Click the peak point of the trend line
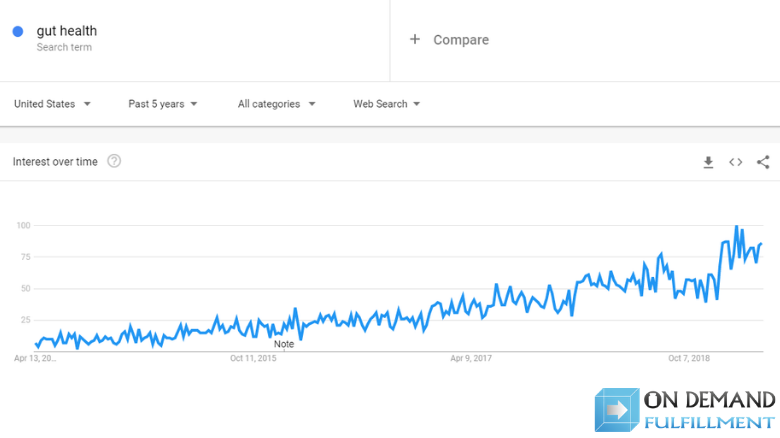The height and width of the screenshot is (438, 780). coord(737,226)
